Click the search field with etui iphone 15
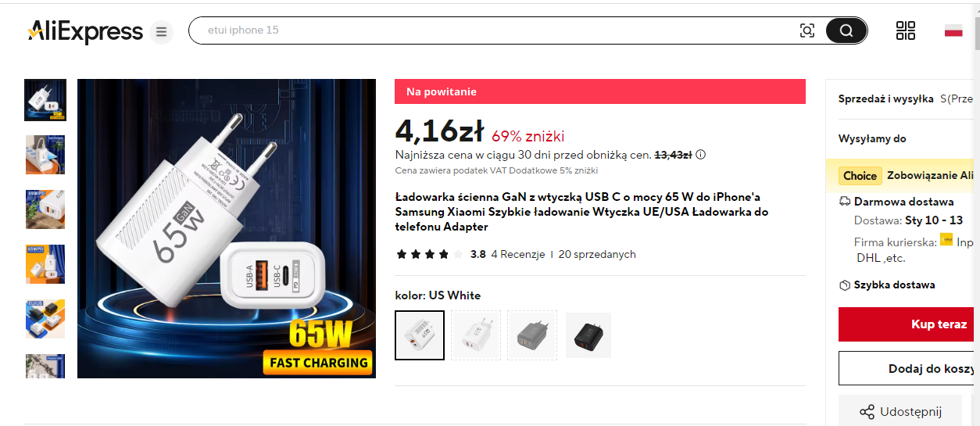This screenshot has width=980, height=426. click(492, 30)
